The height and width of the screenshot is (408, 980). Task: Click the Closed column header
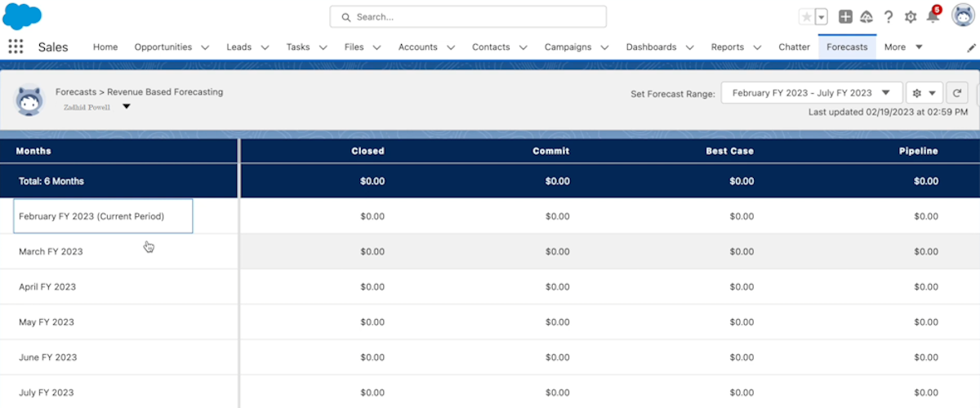click(x=367, y=151)
